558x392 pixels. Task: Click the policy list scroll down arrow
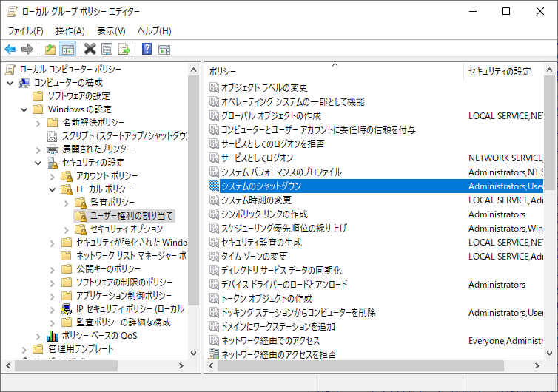549,354
